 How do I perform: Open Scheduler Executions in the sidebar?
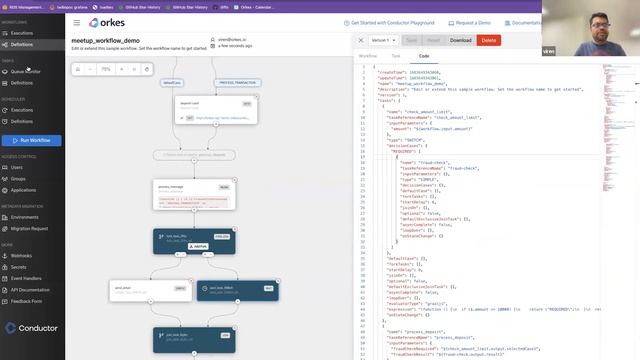click(22, 110)
